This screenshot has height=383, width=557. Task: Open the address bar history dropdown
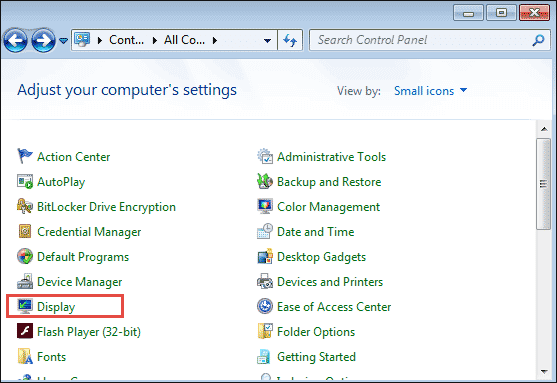(267, 41)
